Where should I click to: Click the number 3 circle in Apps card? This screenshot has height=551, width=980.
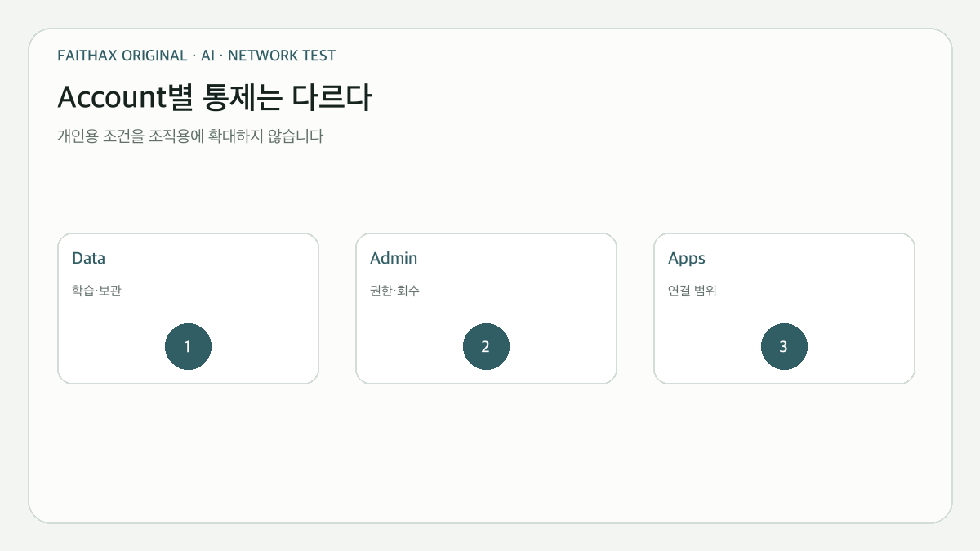point(784,347)
